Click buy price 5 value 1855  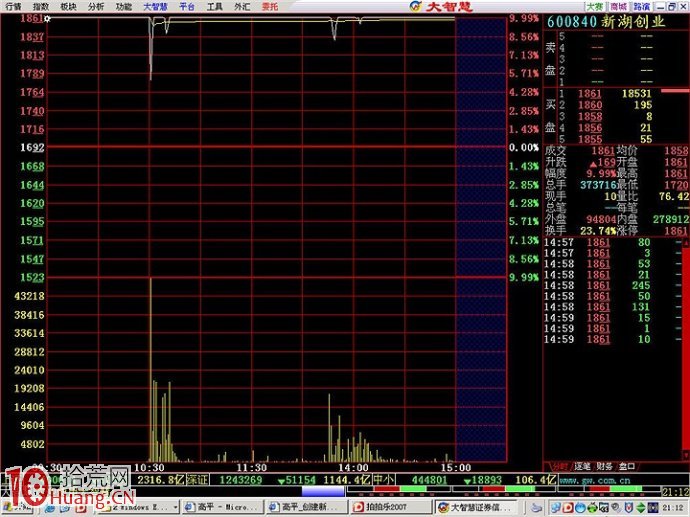589,139
